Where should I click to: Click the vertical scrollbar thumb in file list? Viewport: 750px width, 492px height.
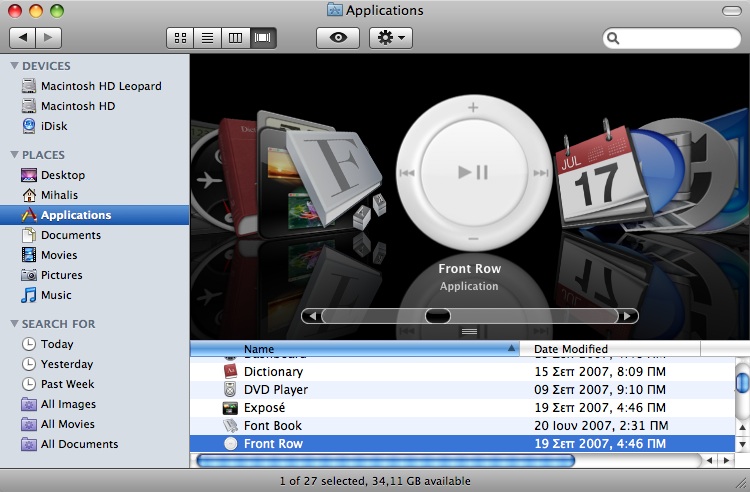(x=742, y=382)
